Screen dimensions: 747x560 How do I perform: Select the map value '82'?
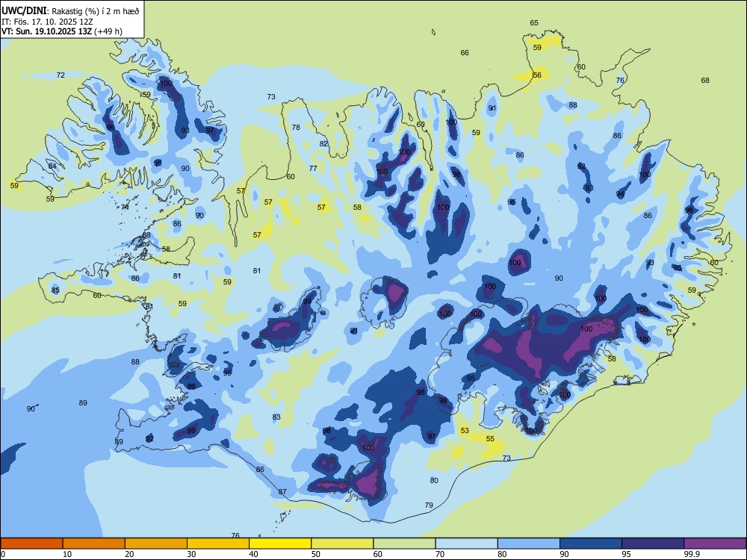(x=323, y=144)
